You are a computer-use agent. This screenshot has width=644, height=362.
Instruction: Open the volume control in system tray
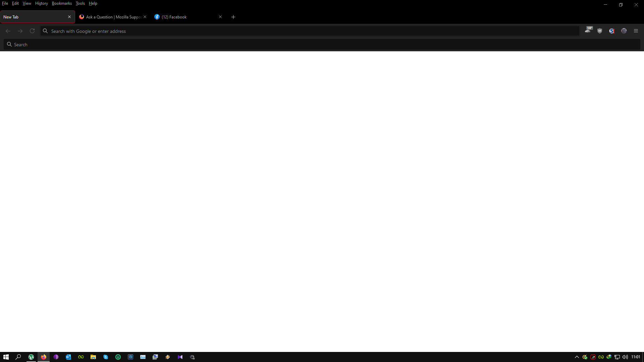625,357
